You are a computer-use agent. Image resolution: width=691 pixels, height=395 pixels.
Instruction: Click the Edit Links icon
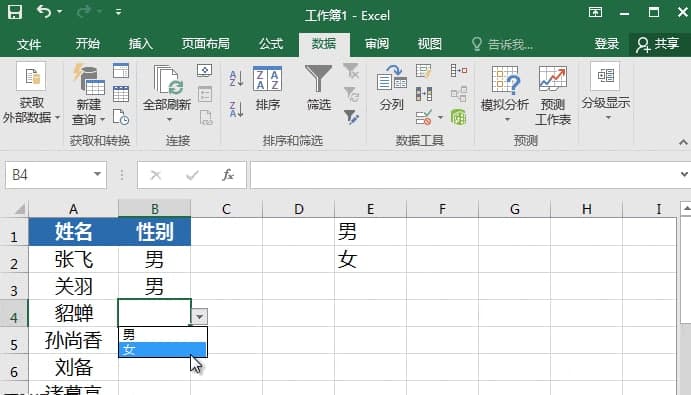pyautogui.click(x=206, y=118)
